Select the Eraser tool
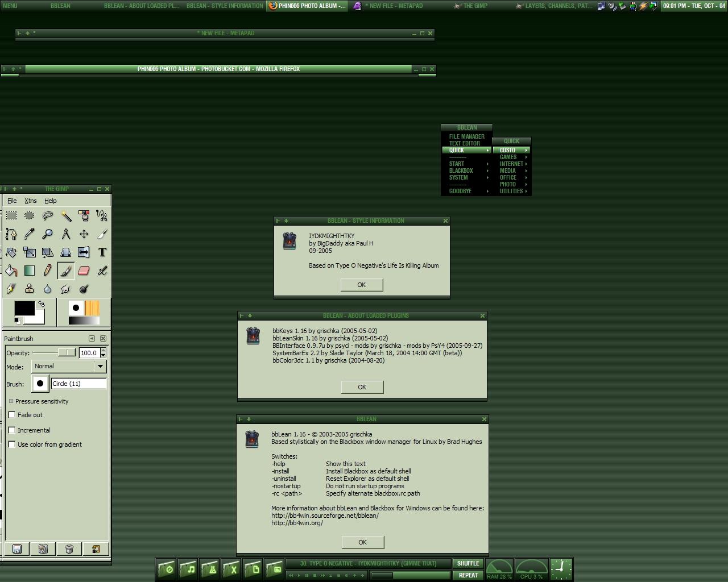The height and width of the screenshot is (582, 728). pos(84,271)
